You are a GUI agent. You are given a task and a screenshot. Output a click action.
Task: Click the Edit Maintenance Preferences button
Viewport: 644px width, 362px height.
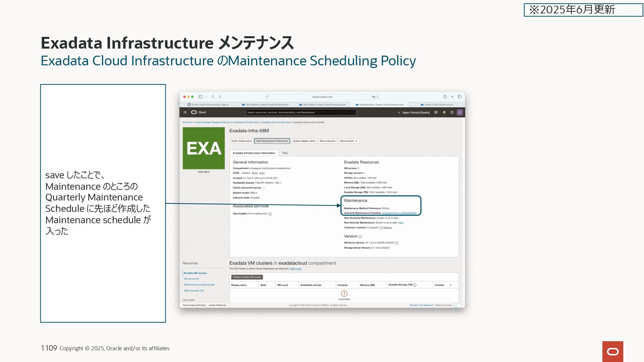coord(272,141)
